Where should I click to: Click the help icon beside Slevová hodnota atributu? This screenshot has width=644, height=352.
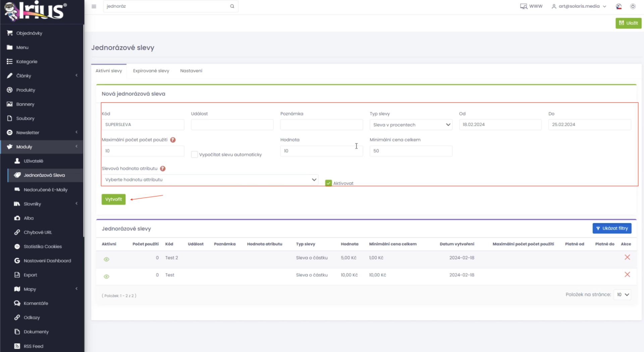tap(163, 169)
